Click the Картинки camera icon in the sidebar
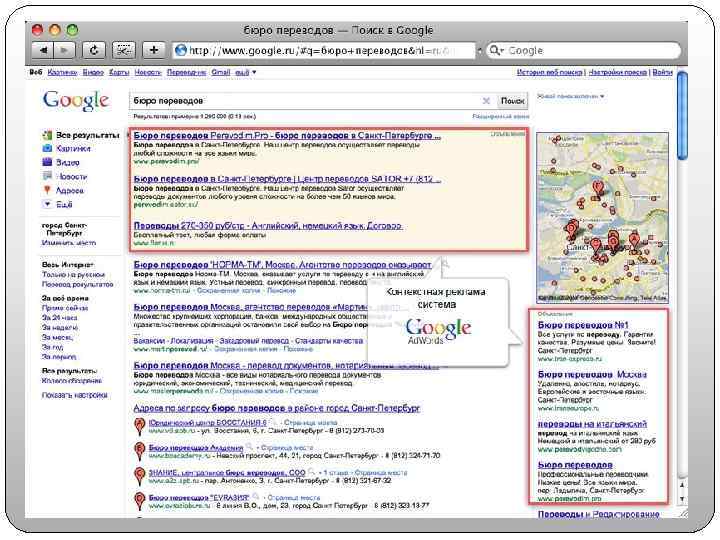Screen dimensions: 720x540 [47, 148]
